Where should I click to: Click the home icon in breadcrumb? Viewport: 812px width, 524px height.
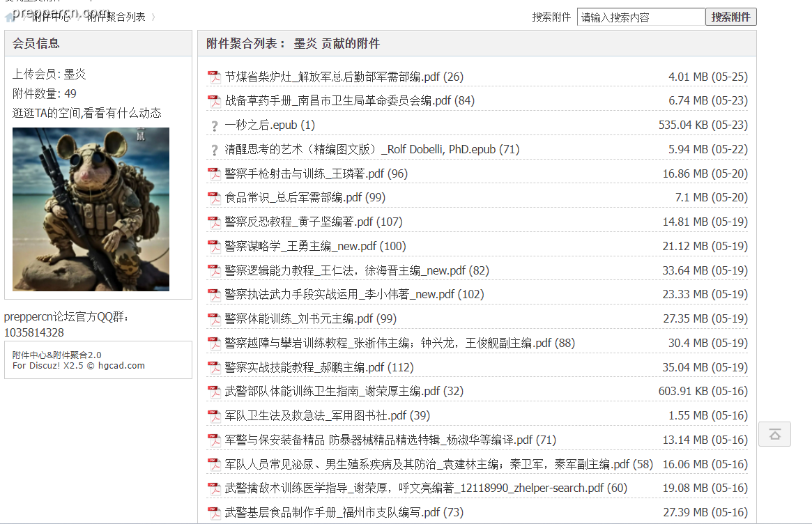click(10, 17)
